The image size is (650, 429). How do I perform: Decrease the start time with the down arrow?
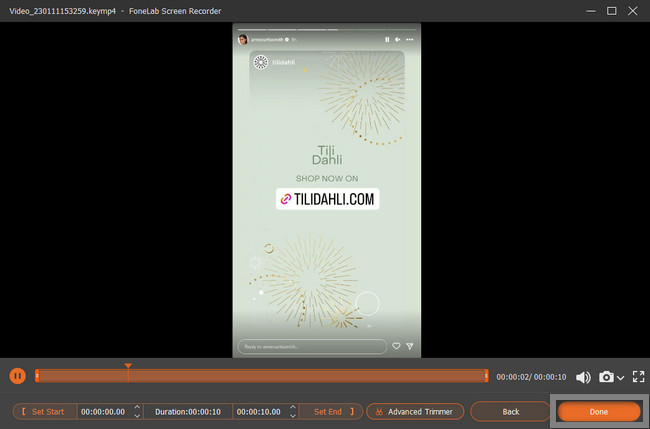[137, 415]
